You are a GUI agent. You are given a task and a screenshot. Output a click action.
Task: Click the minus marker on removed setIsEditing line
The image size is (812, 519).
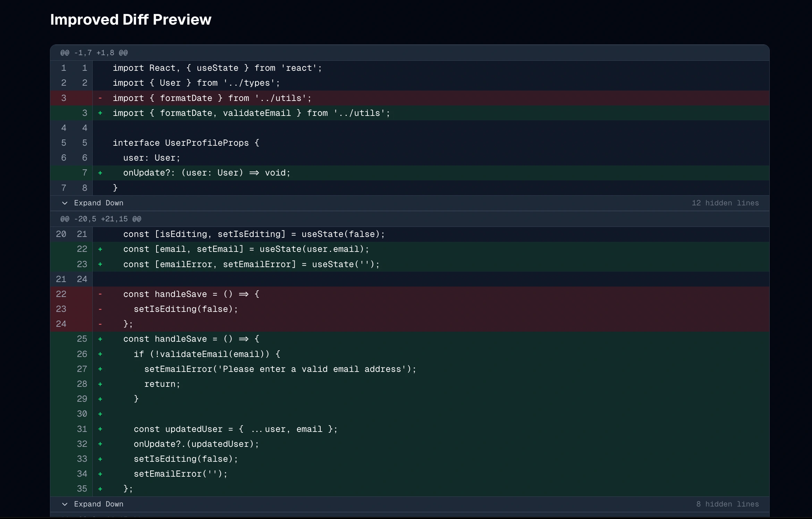pyautogui.click(x=100, y=309)
